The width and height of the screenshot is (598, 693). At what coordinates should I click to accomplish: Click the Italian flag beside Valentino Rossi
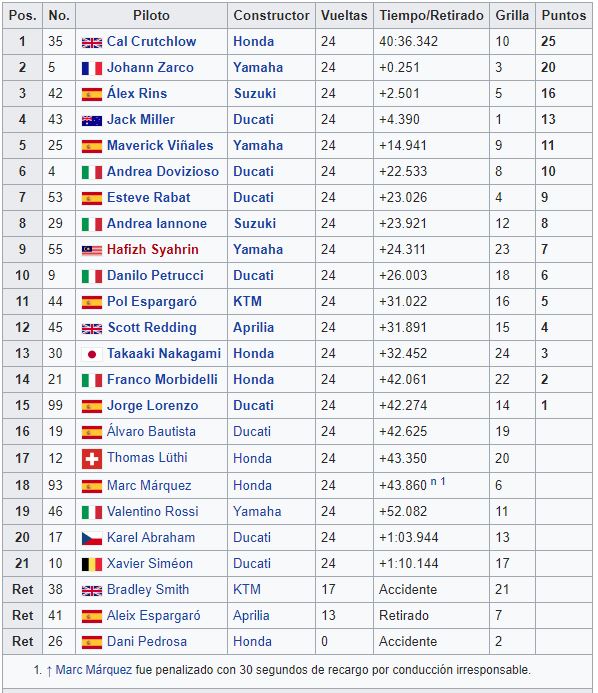click(x=92, y=512)
